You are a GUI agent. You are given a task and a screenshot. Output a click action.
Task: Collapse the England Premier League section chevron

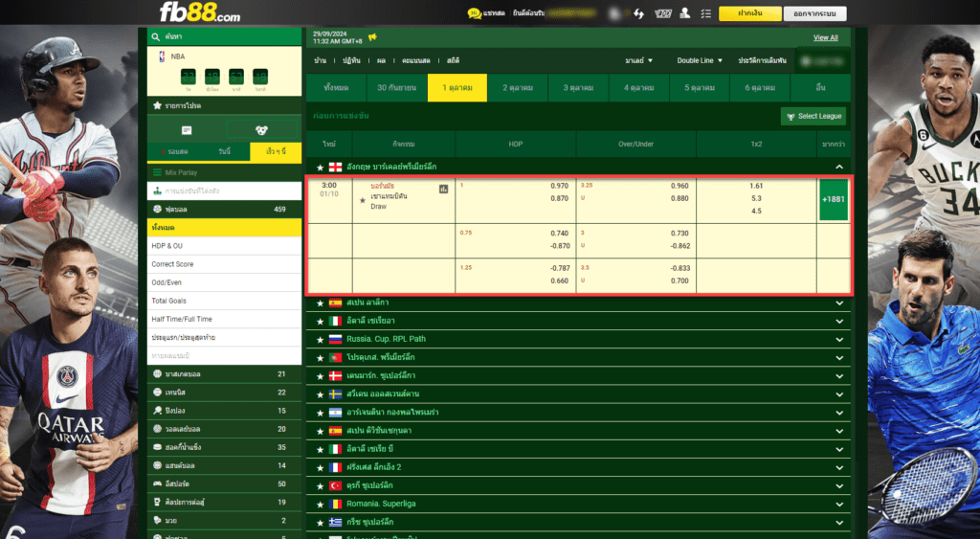839,167
